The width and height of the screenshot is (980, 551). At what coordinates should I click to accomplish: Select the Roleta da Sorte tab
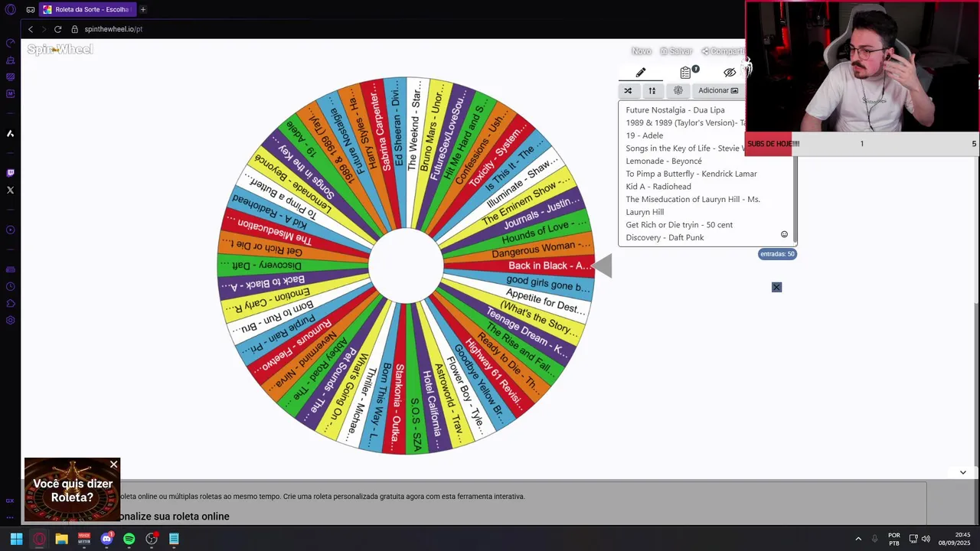(87, 9)
